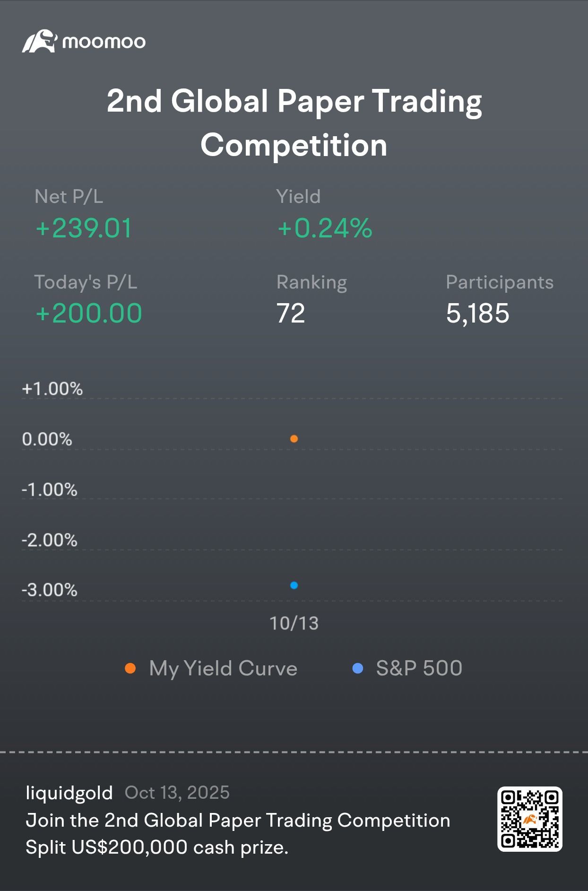Click the Ranking number 72
The width and height of the screenshot is (588, 891).
click(291, 313)
